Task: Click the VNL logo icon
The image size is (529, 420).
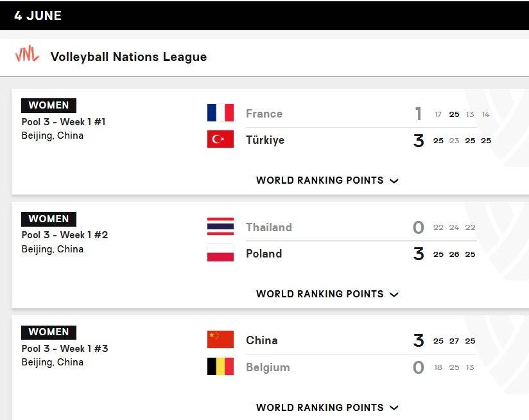Action: tap(27, 54)
